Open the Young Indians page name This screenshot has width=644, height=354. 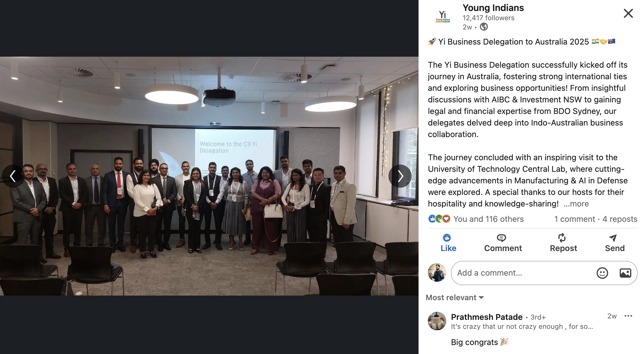[493, 8]
